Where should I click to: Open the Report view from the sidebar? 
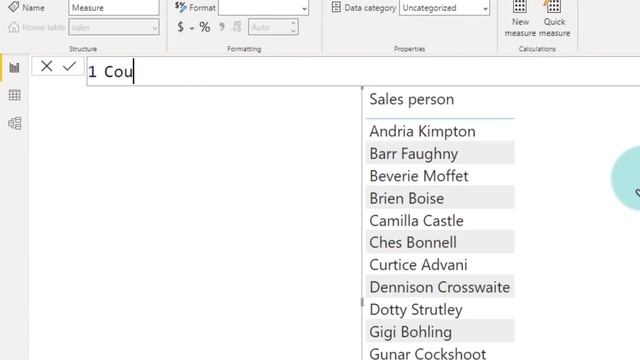[14, 68]
